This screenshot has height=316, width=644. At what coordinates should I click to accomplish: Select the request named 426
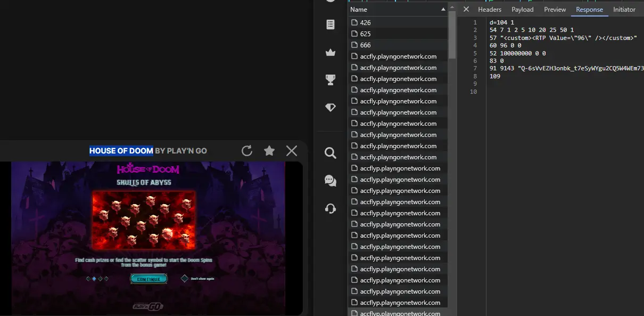398,23
